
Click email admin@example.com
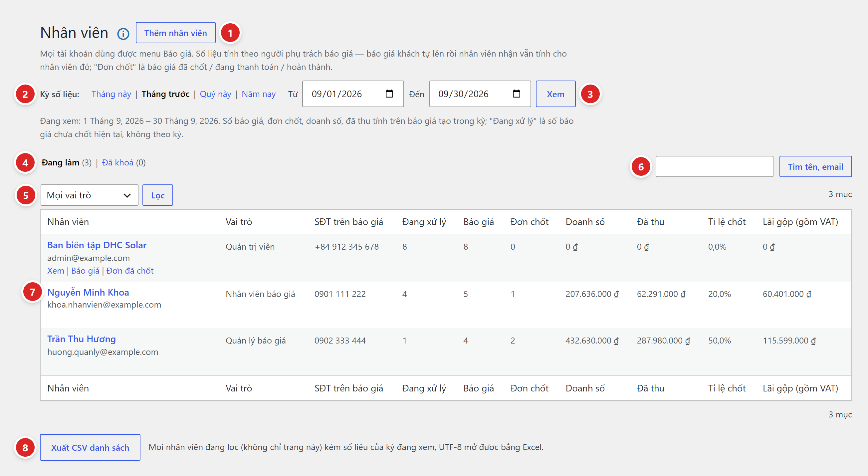tap(88, 258)
